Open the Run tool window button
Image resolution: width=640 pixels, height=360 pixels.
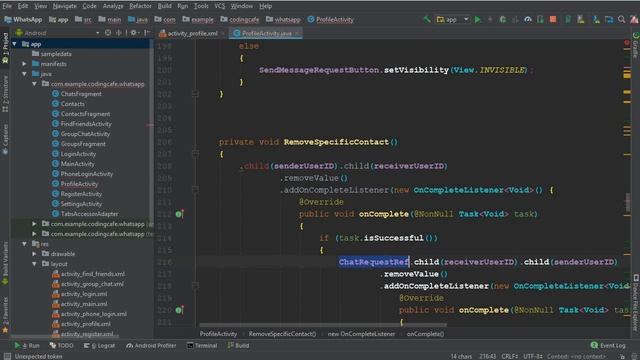tap(27, 345)
